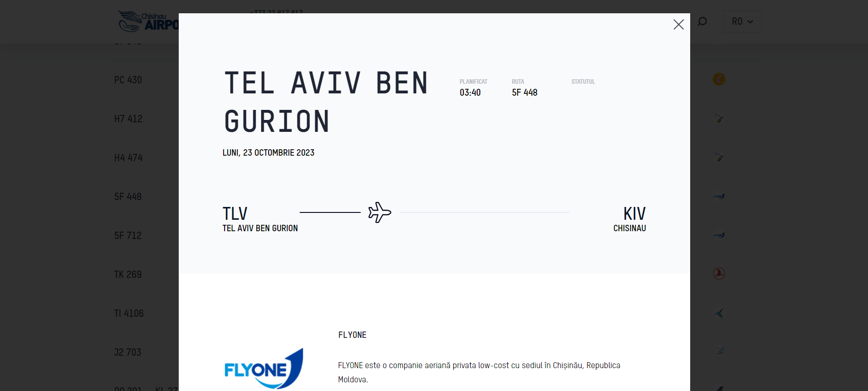Click the airplane icon on route line
The image size is (868, 391).
[x=379, y=212]
